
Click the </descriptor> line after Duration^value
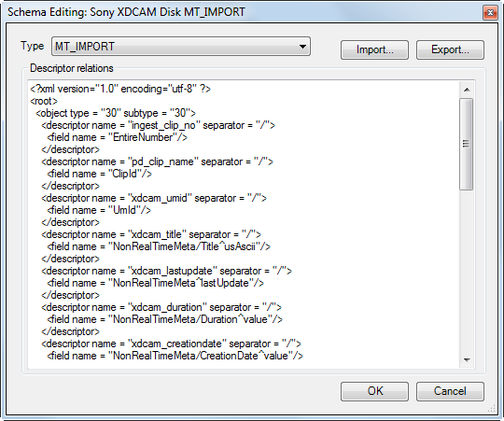(x=70, y=331)
